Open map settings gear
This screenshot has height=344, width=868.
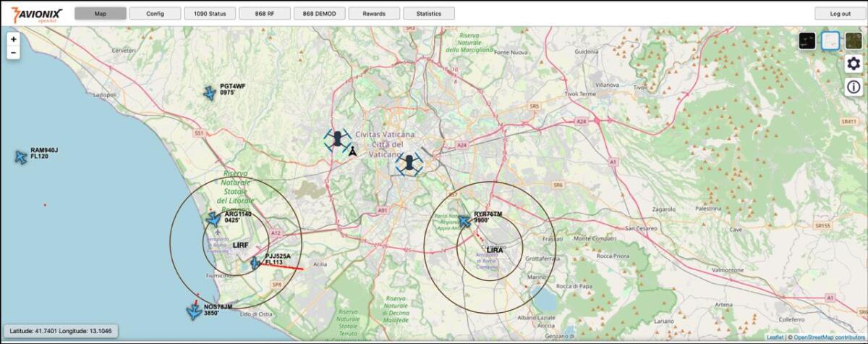tap(854, 64)
